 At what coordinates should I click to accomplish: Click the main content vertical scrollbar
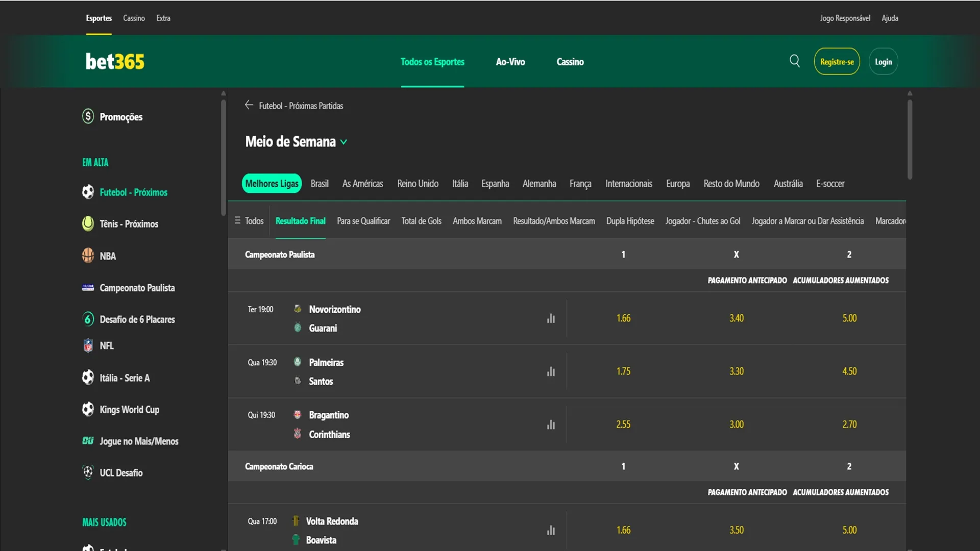(910, 139)
